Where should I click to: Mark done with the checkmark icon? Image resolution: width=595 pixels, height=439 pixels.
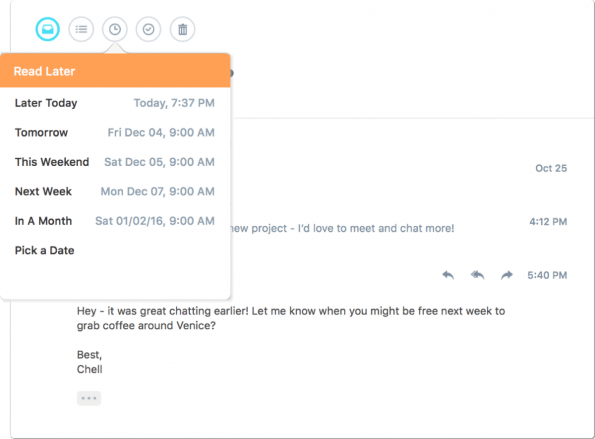coord(148,29)
